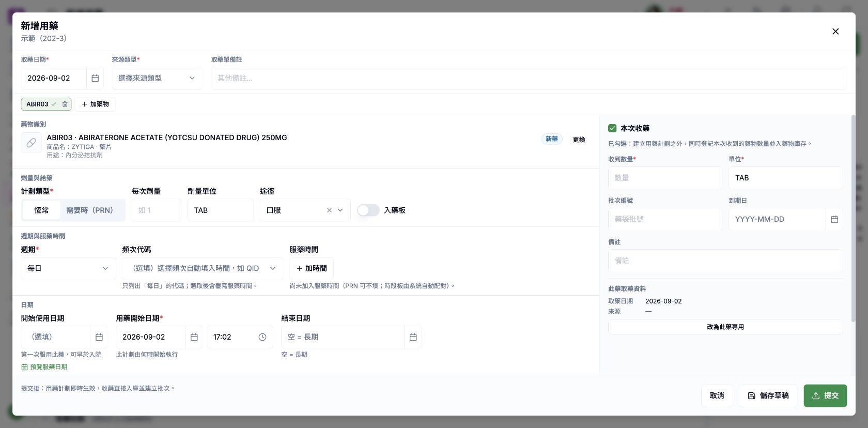Toggle the 入藥板 switch
This screenshot has width=868, height=428.
368,210
